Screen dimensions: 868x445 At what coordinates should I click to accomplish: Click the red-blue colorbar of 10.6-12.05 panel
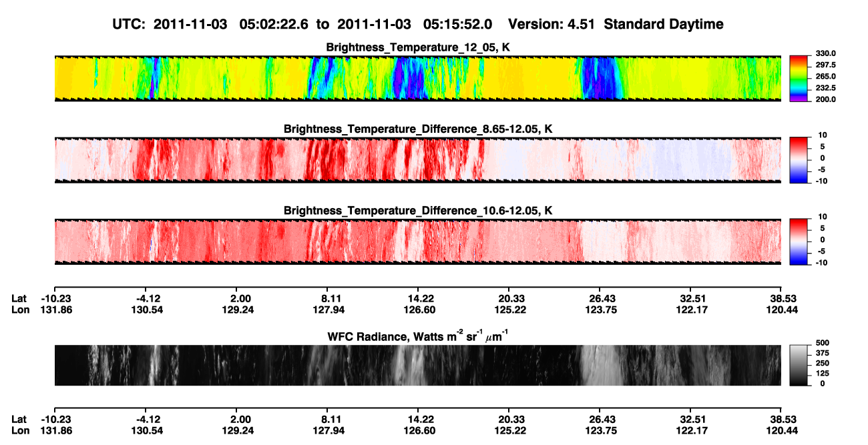(799, 240)
